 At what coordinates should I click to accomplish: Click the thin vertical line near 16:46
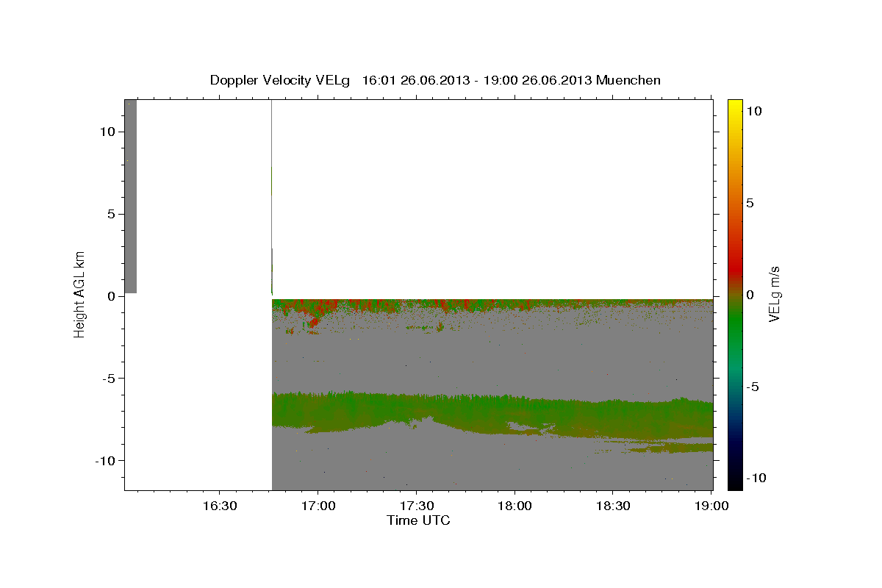coord(272,197)
